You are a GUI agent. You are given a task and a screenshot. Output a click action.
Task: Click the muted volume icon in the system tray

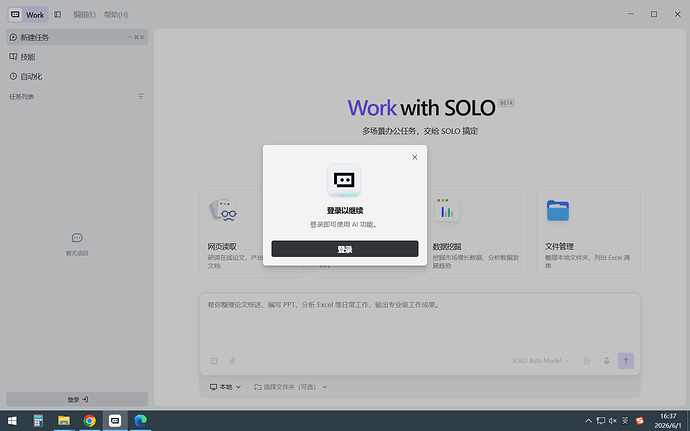[613, 421]
